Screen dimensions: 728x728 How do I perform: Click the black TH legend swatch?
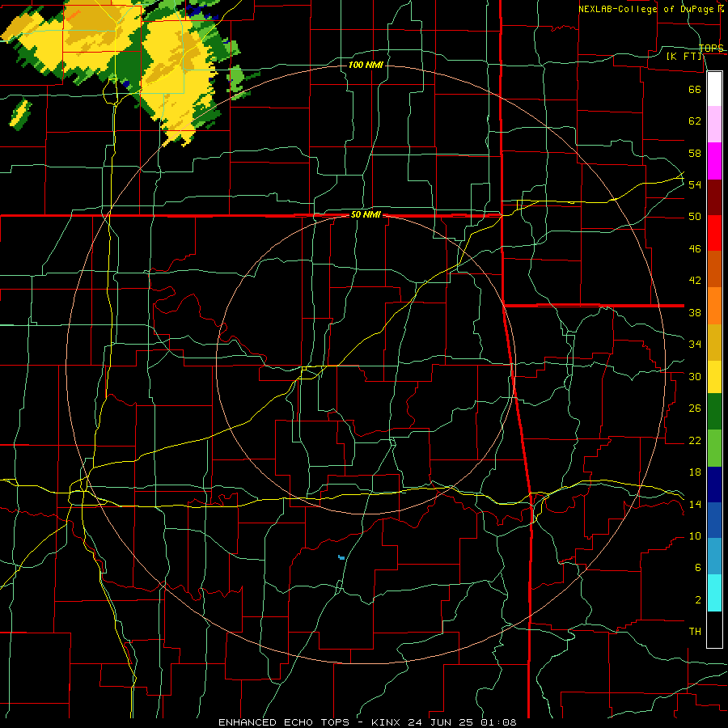[714, 629]
